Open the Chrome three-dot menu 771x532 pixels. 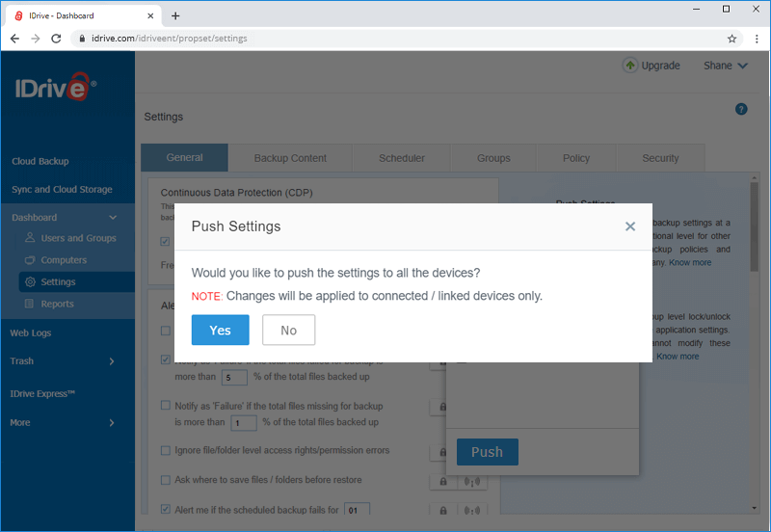click(757, 39)
